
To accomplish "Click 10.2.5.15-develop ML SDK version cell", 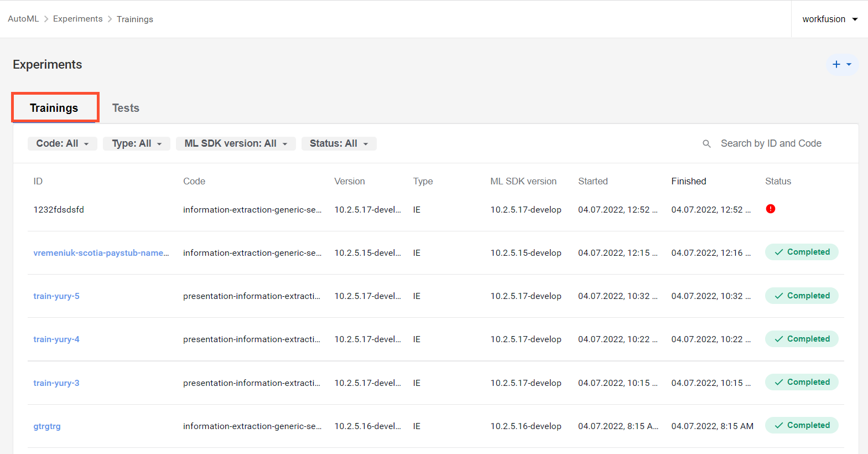I will point(526,252).
